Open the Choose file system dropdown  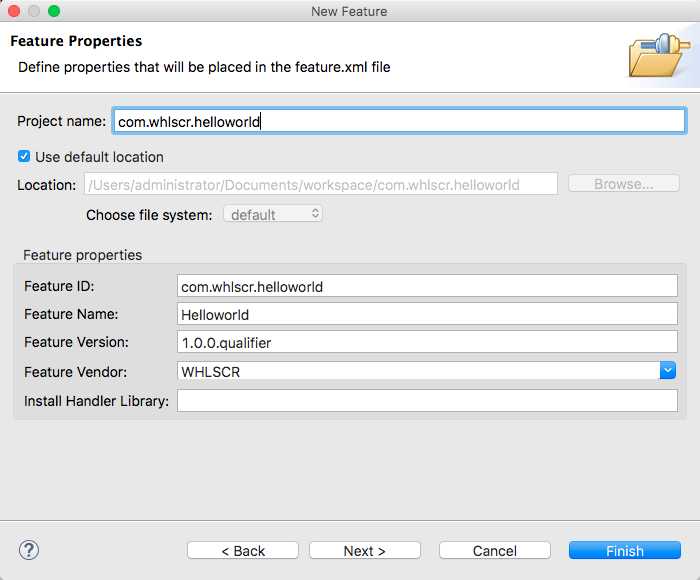point(273,214)
